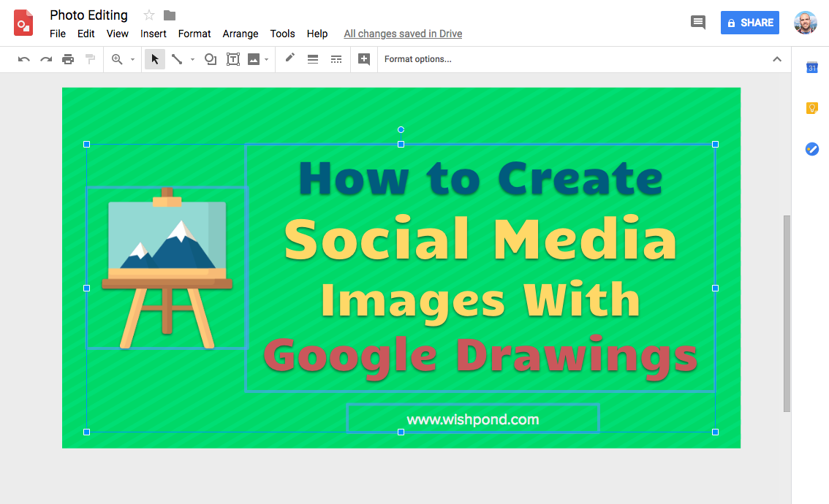Star the Photo Editing document
The height and width of the screenshot is (504, 829).
pos(149,15)
